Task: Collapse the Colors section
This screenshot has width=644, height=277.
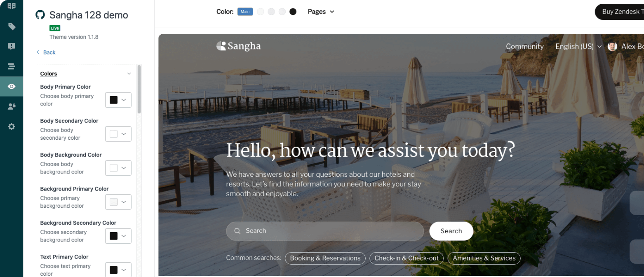Action: [x=129, y=74]
